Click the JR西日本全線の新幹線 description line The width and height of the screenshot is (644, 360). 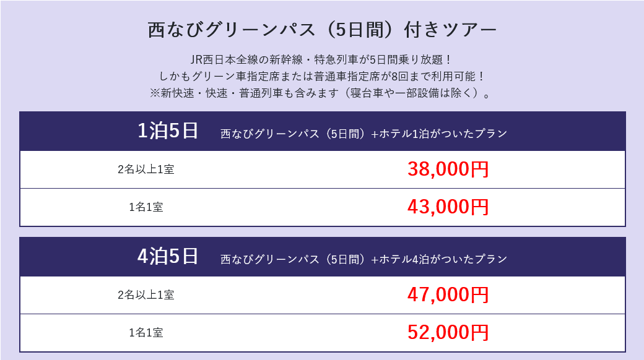coord(321,60)
